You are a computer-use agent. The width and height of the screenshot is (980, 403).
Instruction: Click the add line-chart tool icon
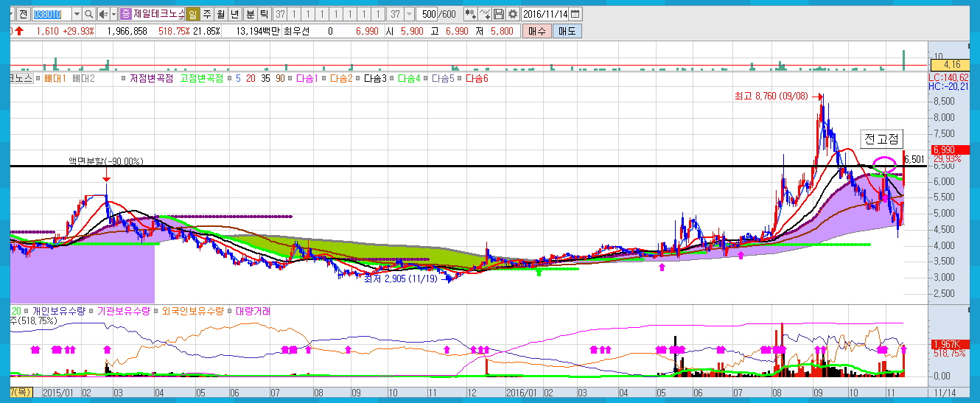point(484,14)
